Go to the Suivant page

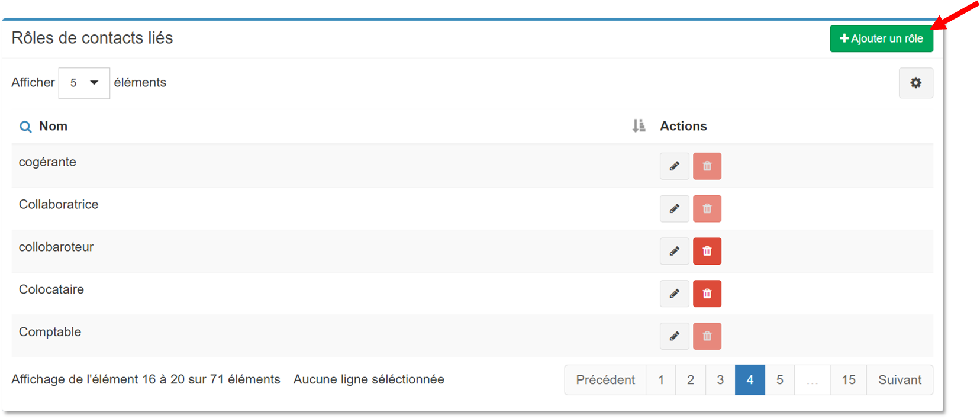(900, 380)
